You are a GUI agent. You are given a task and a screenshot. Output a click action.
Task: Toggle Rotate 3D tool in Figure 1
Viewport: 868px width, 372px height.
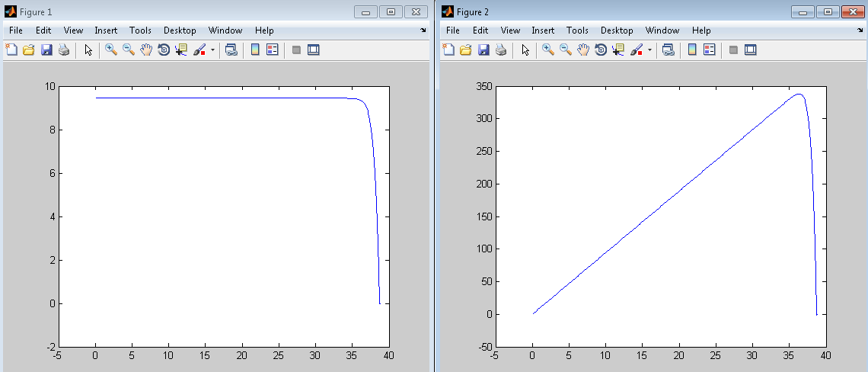click(x=163, y=50)
